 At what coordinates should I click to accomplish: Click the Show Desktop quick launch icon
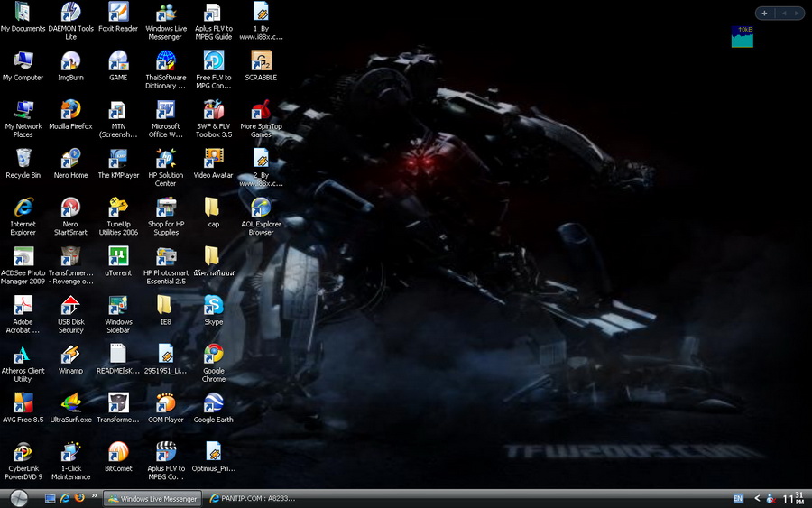(x=51, y=499)
